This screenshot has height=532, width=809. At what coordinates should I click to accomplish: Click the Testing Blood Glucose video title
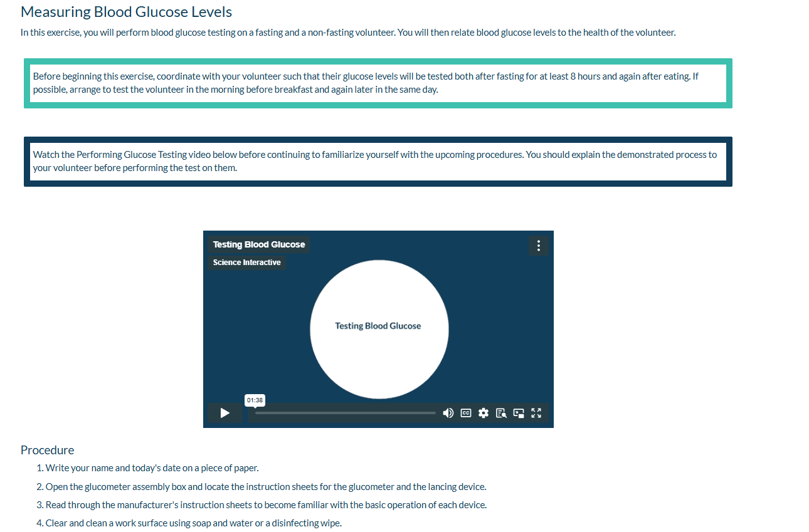pyautogui.click(x=259, y=244)
